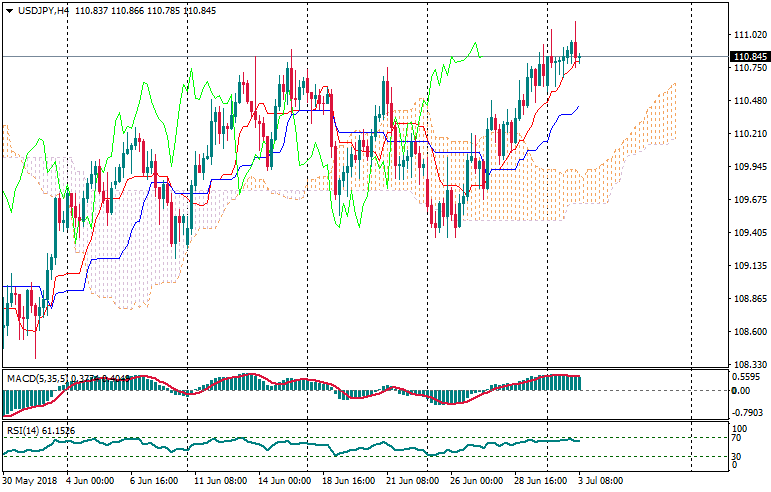Click the 14 Jun 00:00 time label

tap(282, 482)
